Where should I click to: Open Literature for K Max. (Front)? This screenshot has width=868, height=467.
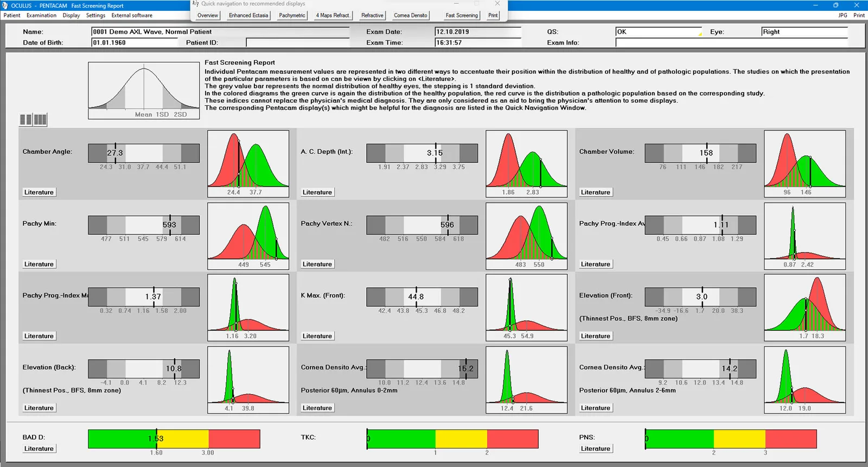[x=317, y=336]
